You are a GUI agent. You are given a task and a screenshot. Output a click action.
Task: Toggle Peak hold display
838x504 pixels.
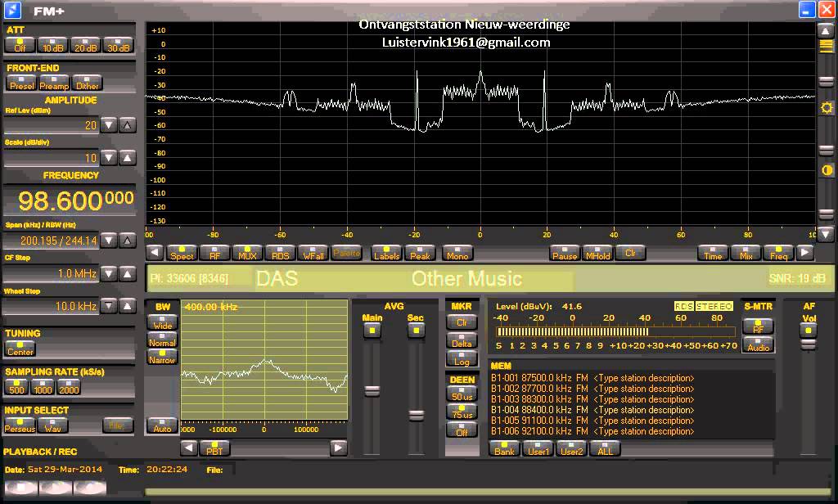tap(420, 253)
